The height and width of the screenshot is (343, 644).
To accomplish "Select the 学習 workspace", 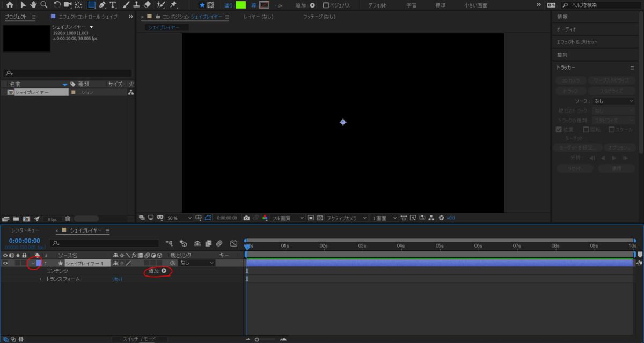I will (x=411, y=5).
